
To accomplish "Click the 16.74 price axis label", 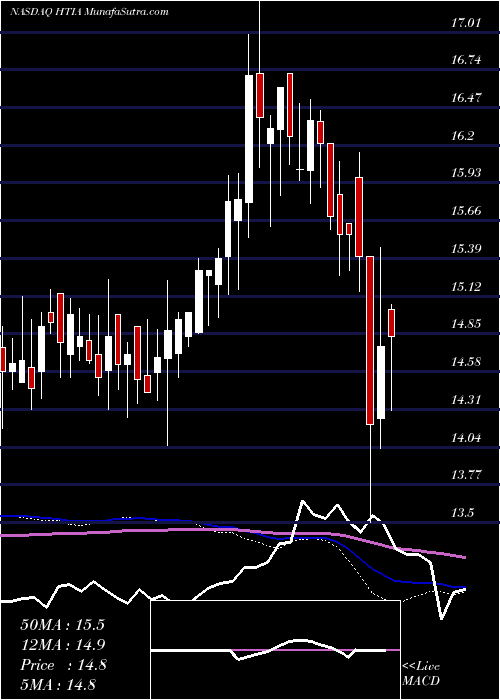I will tap(466, 59).
